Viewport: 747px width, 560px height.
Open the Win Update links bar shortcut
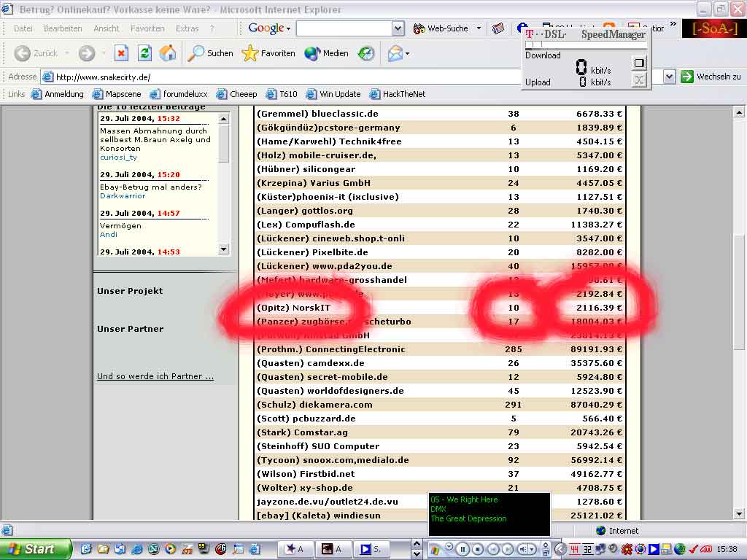pos(333,94)
